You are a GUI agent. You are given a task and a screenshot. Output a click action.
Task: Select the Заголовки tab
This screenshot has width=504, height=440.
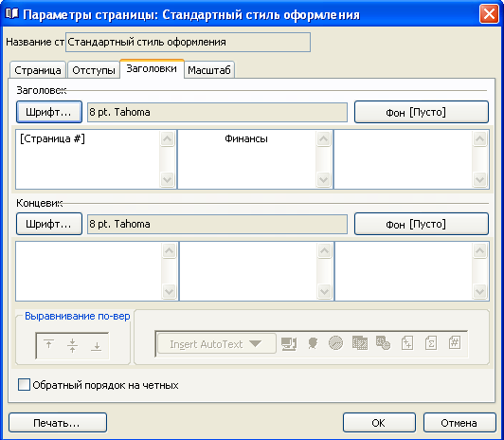152,68
